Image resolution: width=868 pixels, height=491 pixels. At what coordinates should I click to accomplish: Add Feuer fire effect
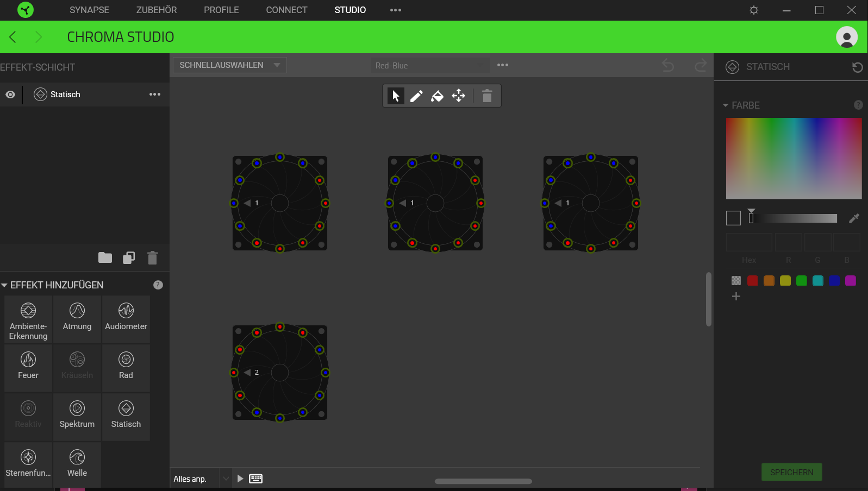[28, 368]
